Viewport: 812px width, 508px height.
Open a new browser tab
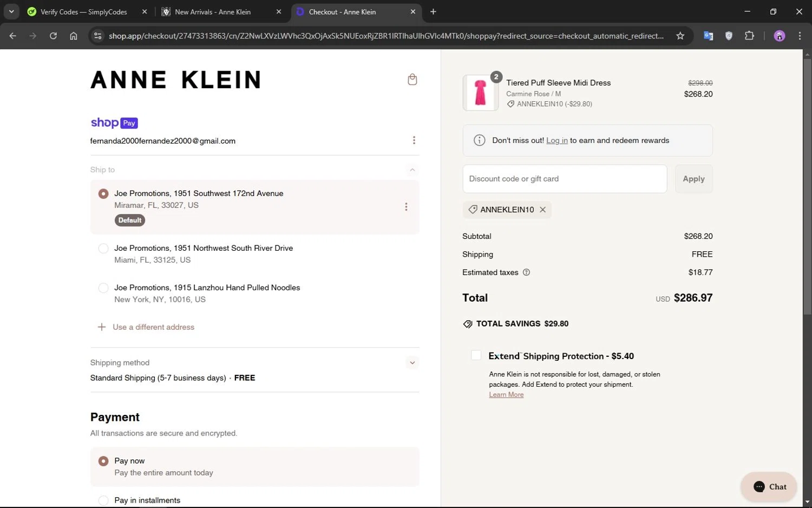(433, 11)
